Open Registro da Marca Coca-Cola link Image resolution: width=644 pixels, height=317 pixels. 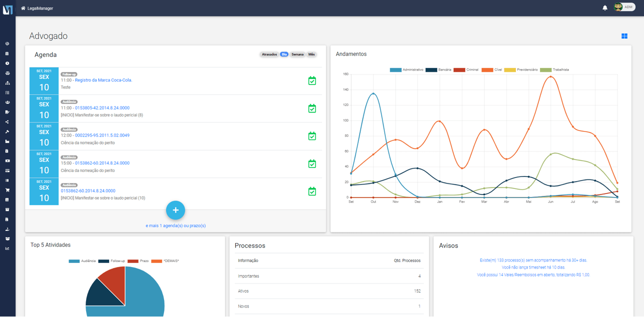(x=104, y=80)
